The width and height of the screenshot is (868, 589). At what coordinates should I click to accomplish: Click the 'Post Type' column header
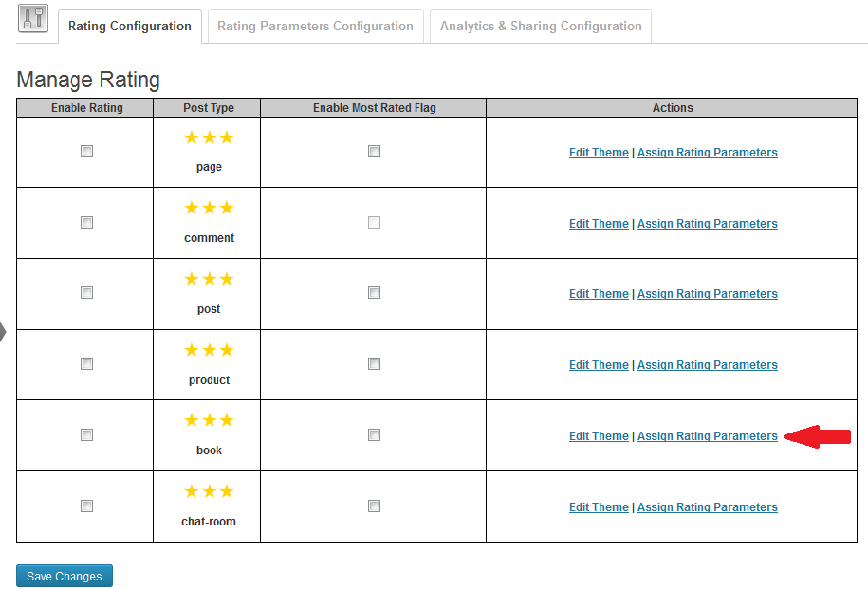pyautogui.click(x=209, y=108)
